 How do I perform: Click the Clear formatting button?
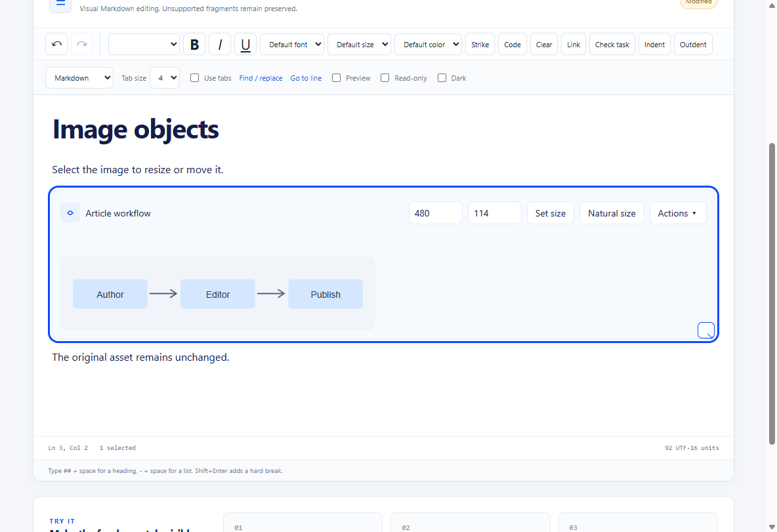tap(544, 44)
